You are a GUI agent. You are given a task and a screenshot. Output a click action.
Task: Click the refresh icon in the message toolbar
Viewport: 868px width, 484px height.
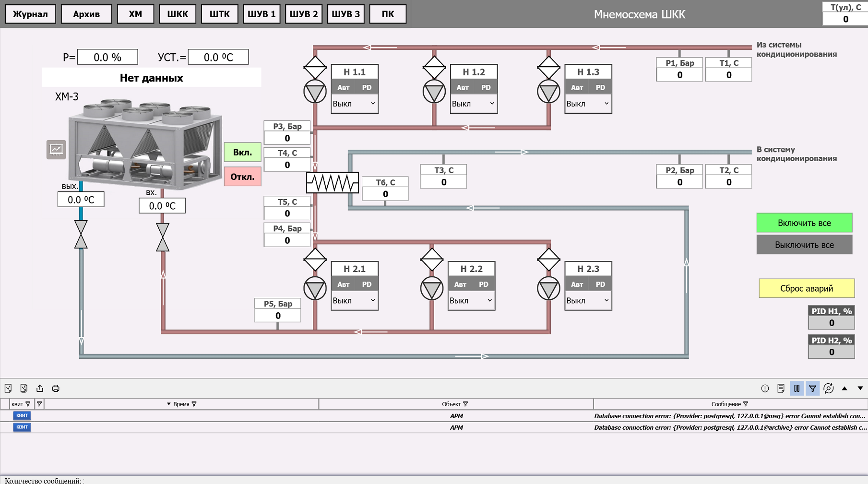[828, 388]
